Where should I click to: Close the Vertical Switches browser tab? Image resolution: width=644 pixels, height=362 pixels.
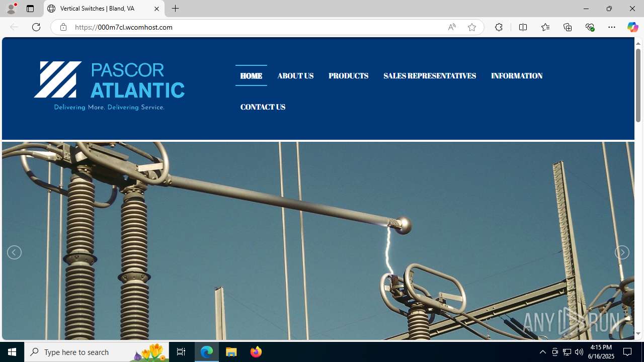[x=156, y=9]
